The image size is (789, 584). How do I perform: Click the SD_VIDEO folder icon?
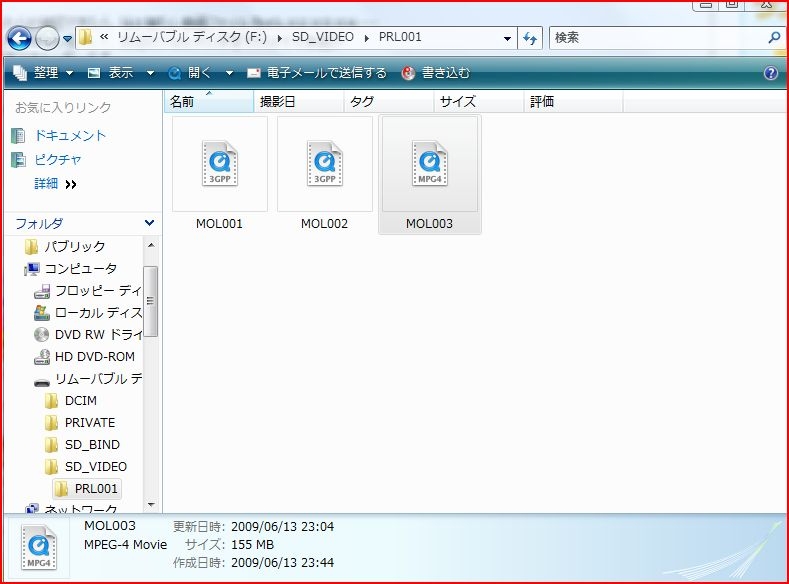pyautogui.click(x=51, y=467)
